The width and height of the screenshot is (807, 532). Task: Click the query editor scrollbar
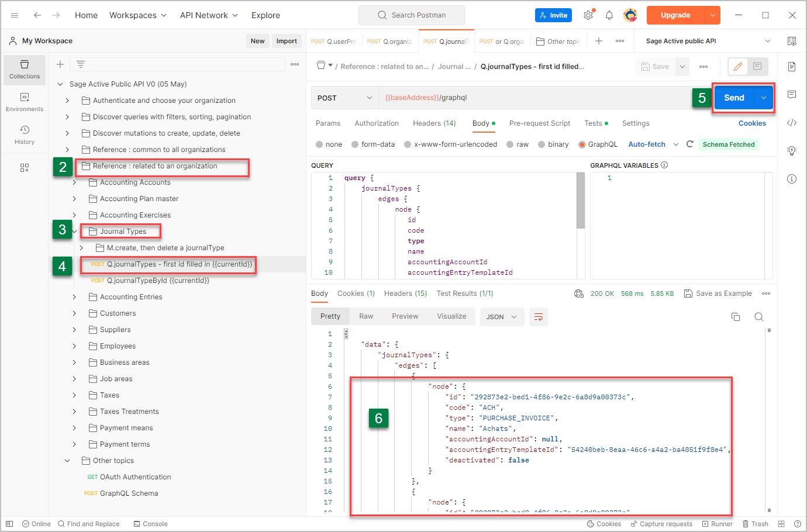pyautogui.click(x=581, y=201)
